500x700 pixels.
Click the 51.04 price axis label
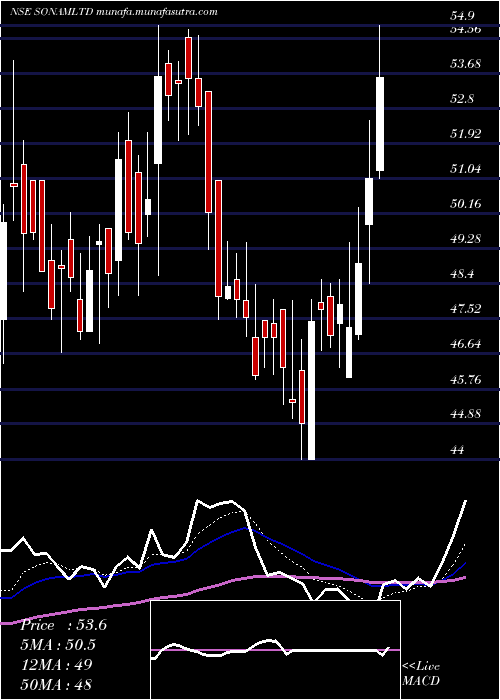pyautogui.click(x=466, y=169)
